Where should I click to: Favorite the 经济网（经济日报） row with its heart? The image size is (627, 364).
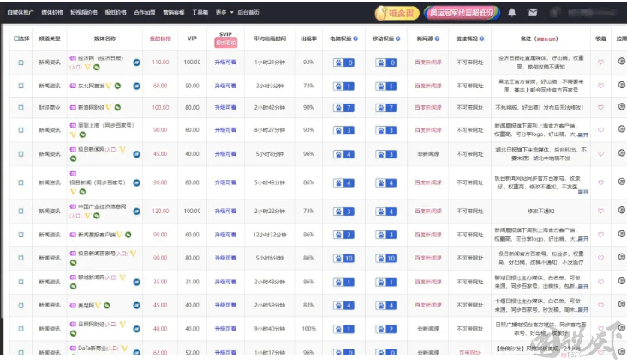coord(600,62)
